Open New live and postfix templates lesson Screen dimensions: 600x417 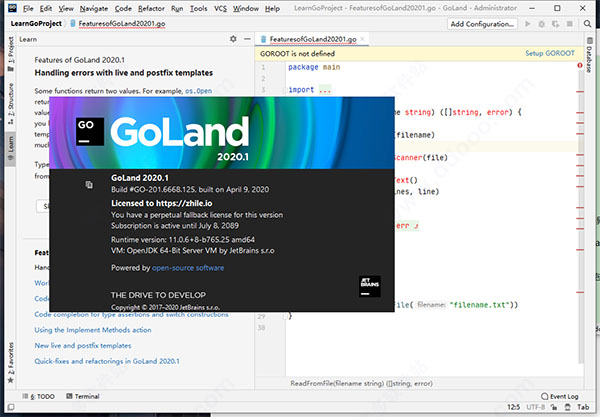point(83,345)
